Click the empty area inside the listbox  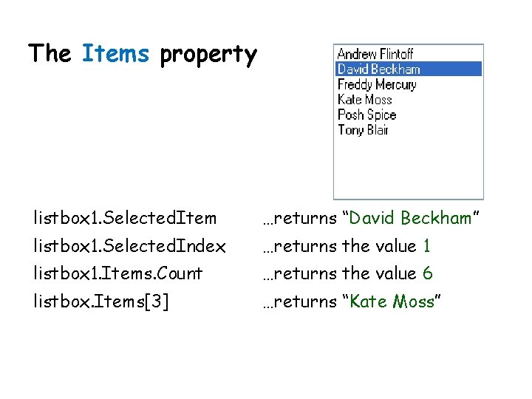click(409, 168)
